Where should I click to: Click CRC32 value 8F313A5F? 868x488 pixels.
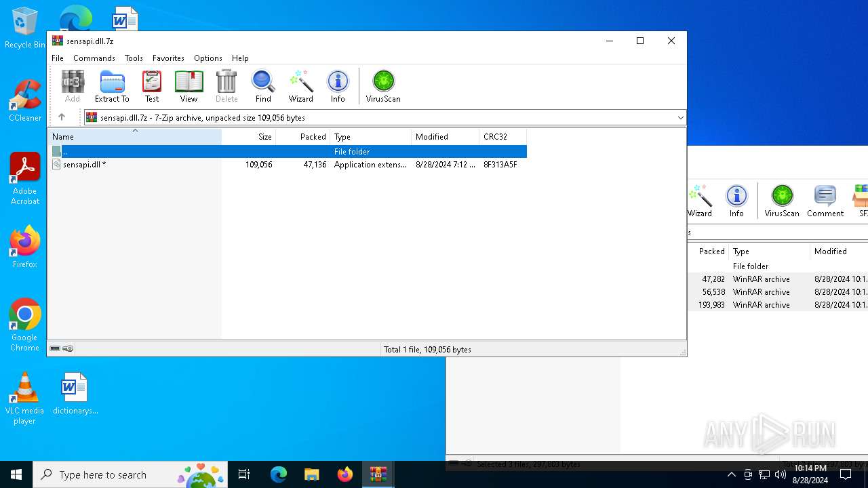pos(500,165)
